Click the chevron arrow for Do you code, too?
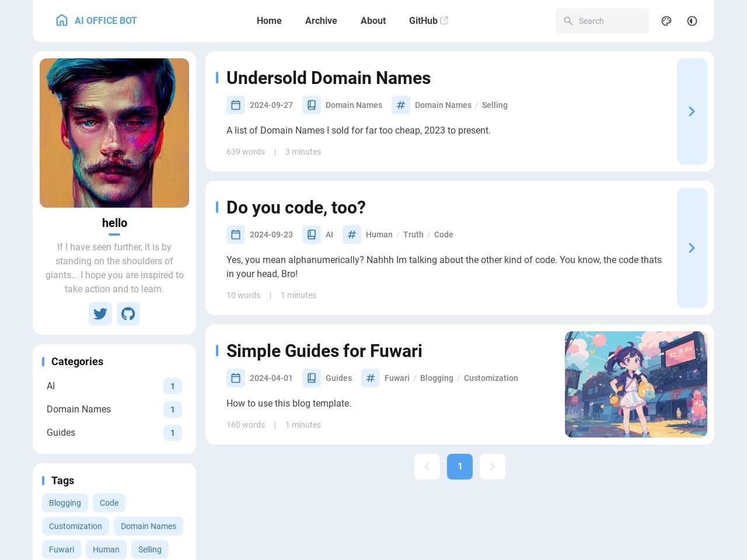The height and width of the screenshot is (560, 747). pyautogui.click(x=692, y=248)
